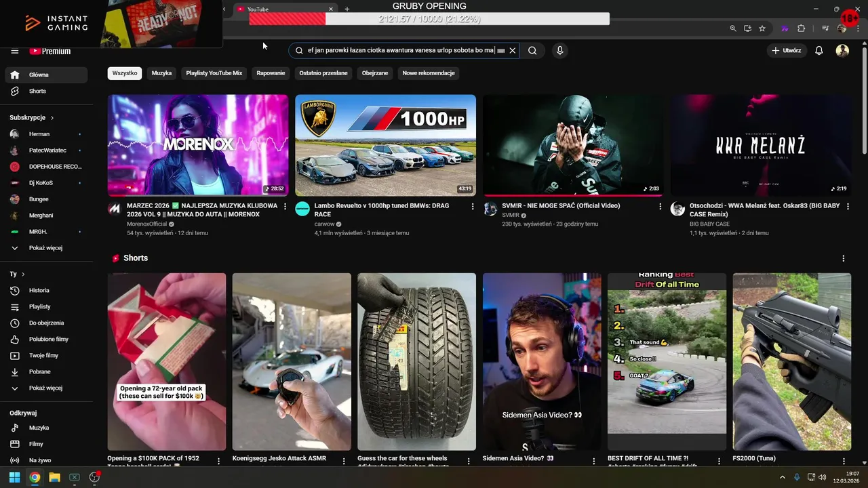The width and height of the screenshot is (868, 488).
Task: Select Playlisty YouTube Mix chip
Action: [214, 73]
